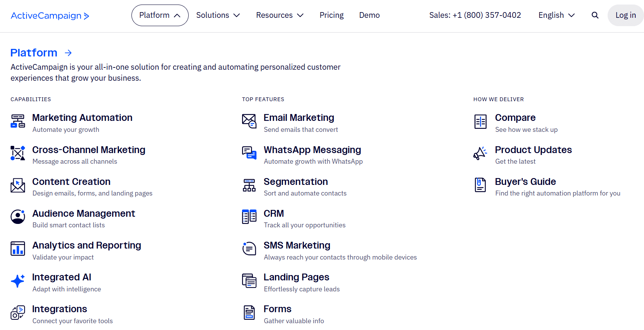Screen dimensions: 644x330
Task: Click 'Automate your growth' text
Action: tap(66, 130)
